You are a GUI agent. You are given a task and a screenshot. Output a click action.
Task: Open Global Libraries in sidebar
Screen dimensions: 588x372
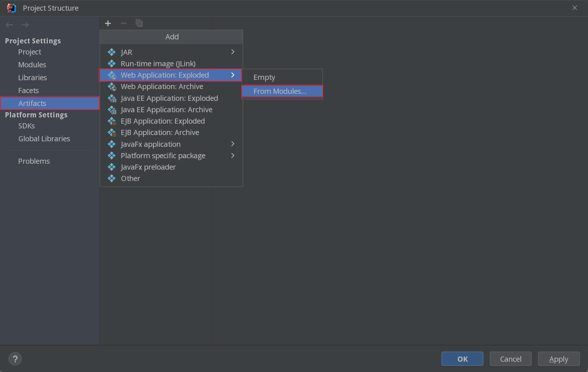50,139
